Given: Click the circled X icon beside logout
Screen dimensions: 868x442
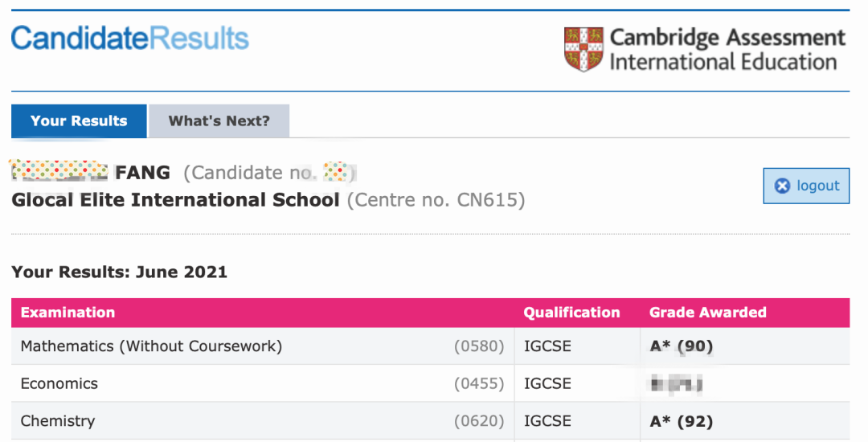Looking at the screenshot, I should (782, 186).
